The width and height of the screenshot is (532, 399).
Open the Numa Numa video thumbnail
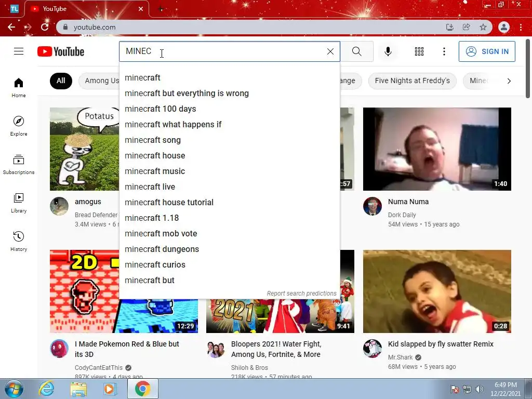[x=437, y=149]
